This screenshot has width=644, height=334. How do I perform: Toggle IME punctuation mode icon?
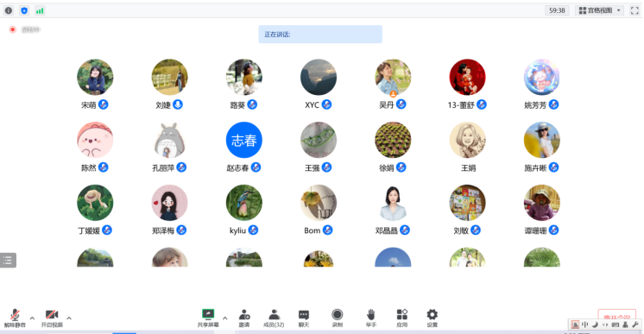605,325
